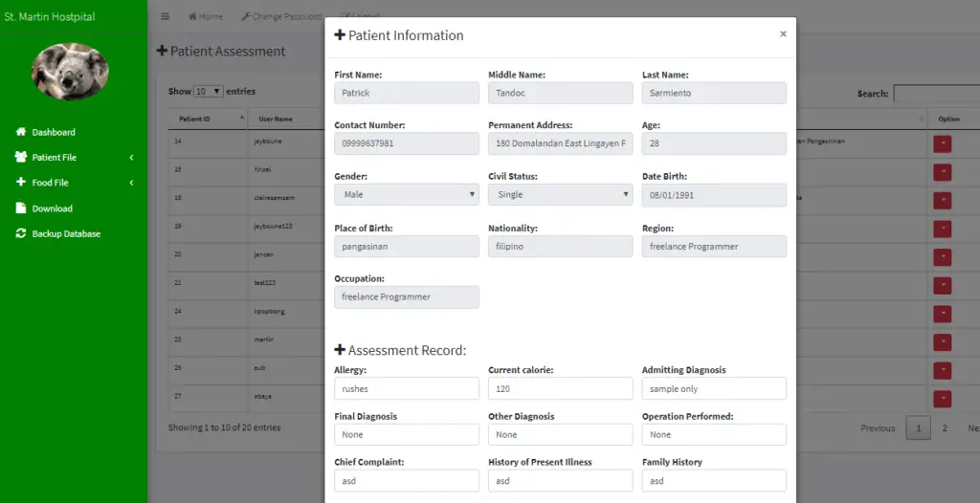
Task: Click St. Martin Hostpital brand link
Action: 50,16
